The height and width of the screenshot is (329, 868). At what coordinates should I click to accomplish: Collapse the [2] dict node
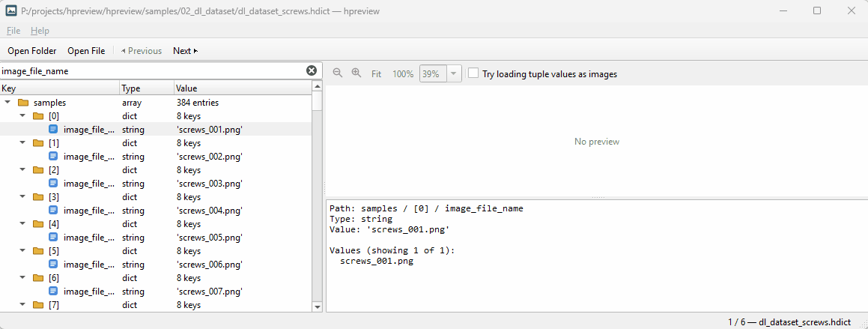tap(22, 169)
